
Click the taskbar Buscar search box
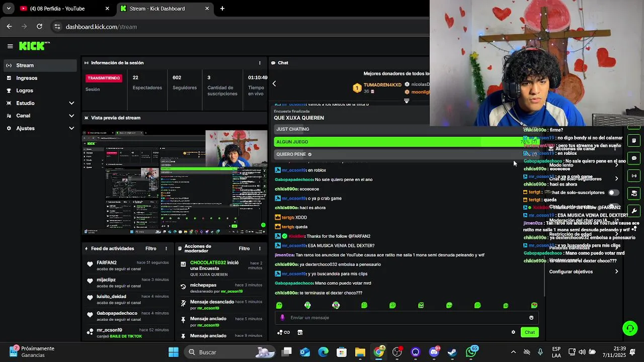click(x=230, y=352)
